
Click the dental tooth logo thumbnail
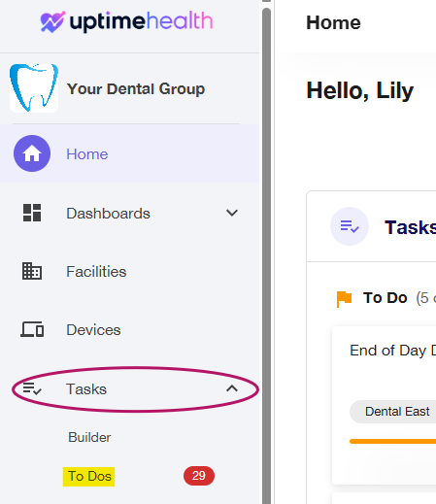pos(34,88)
